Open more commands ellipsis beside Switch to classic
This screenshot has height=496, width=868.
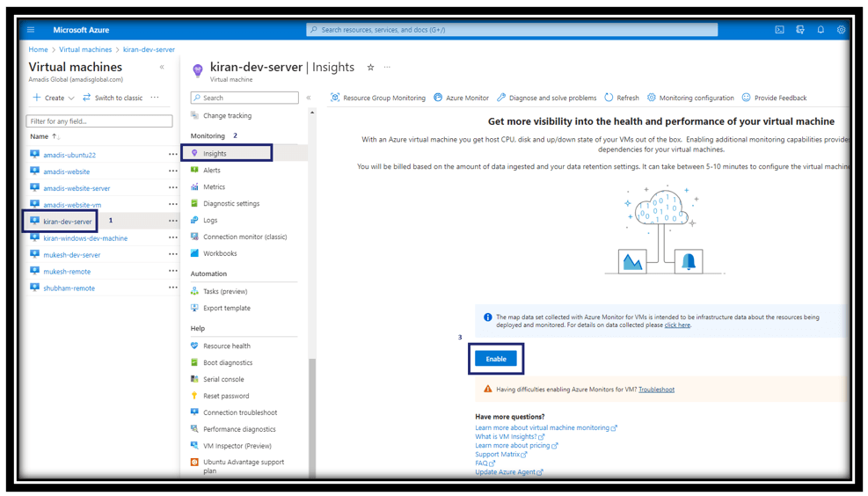(x=155, y=98)
